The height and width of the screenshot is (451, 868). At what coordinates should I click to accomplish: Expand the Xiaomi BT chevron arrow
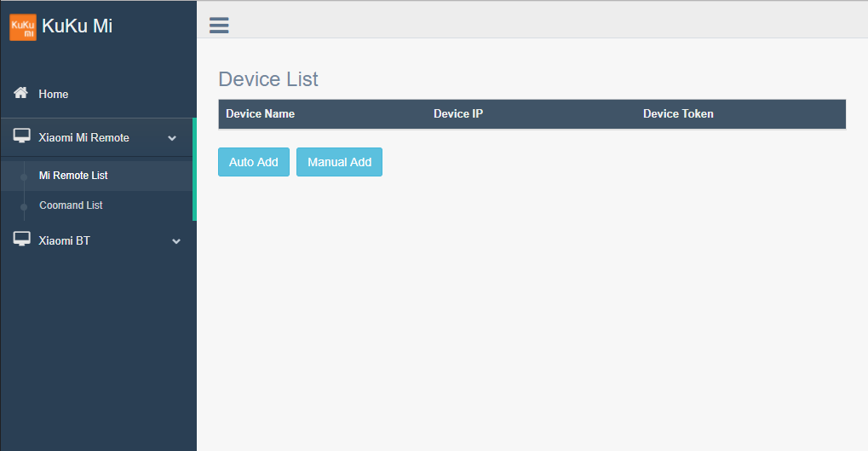click(x=176, y=241)
